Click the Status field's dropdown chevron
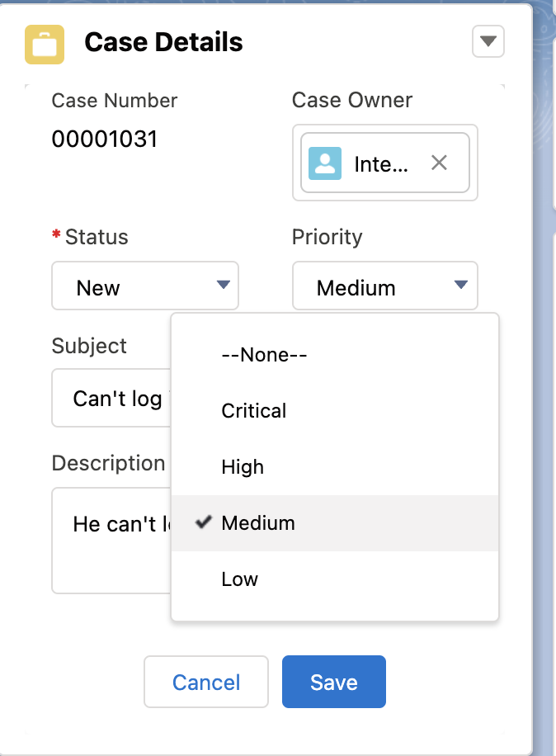This screenshot has width=556, height=756. pyautogui.click(x=222, y=285)
